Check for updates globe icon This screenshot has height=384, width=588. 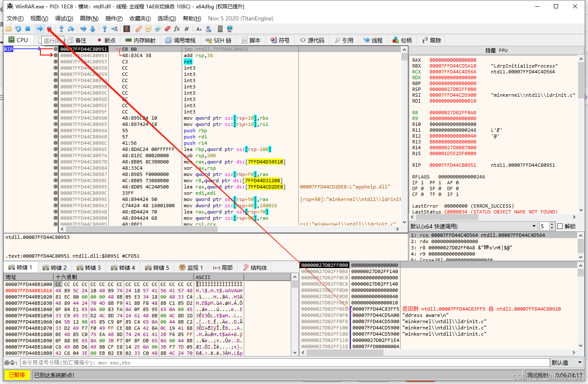coord(230,29)
